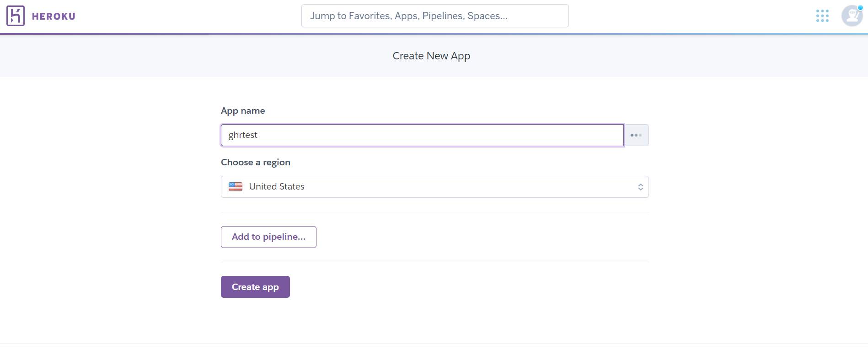Click the divider line above Create app
The image size is (868, 348).
click(434, 262)
